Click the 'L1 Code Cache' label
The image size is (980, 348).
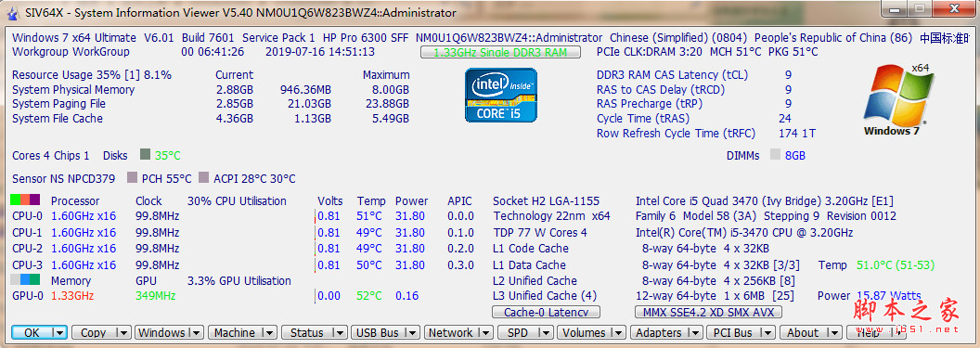tap(531, 249)
